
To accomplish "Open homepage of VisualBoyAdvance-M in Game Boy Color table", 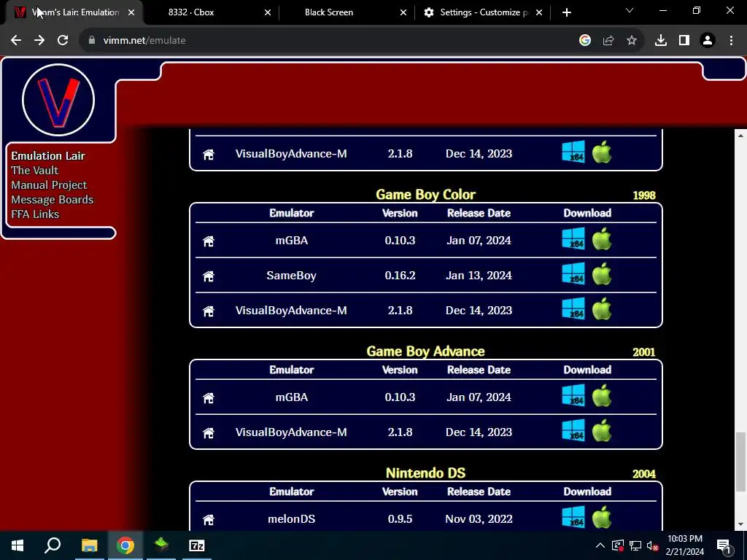I will [208, 311].
